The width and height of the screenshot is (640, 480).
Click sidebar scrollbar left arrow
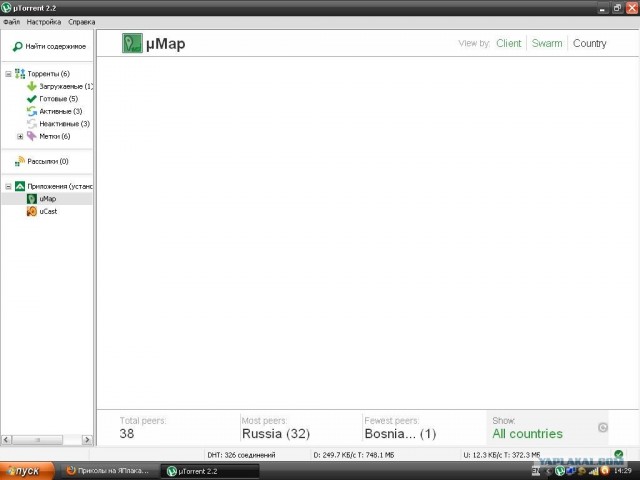coord(6,440)
